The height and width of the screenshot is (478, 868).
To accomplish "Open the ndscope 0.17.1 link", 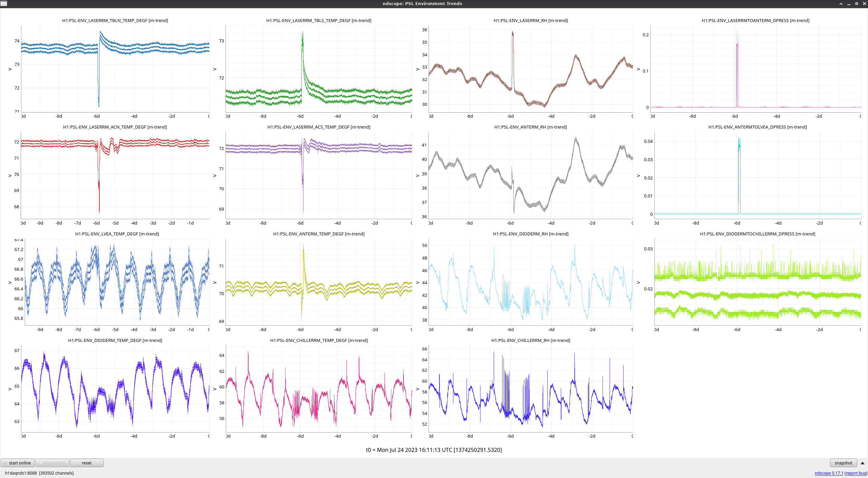I will click(x=828, y=473).
